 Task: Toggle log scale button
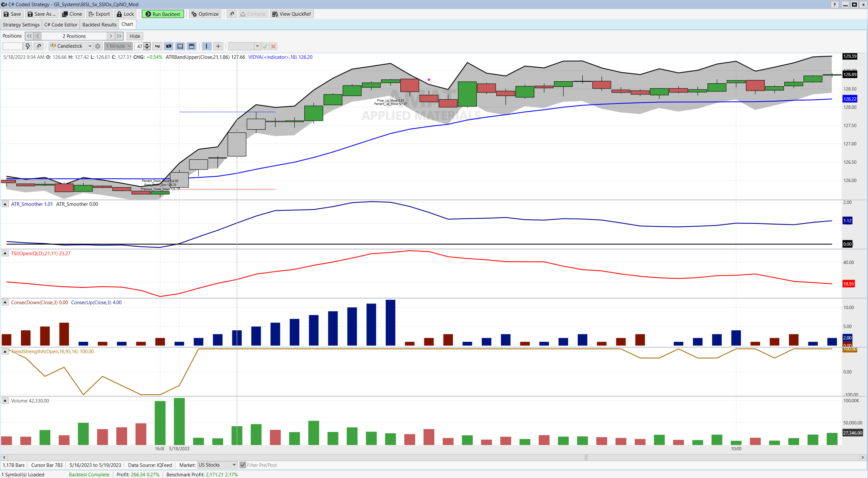(158, 46)
